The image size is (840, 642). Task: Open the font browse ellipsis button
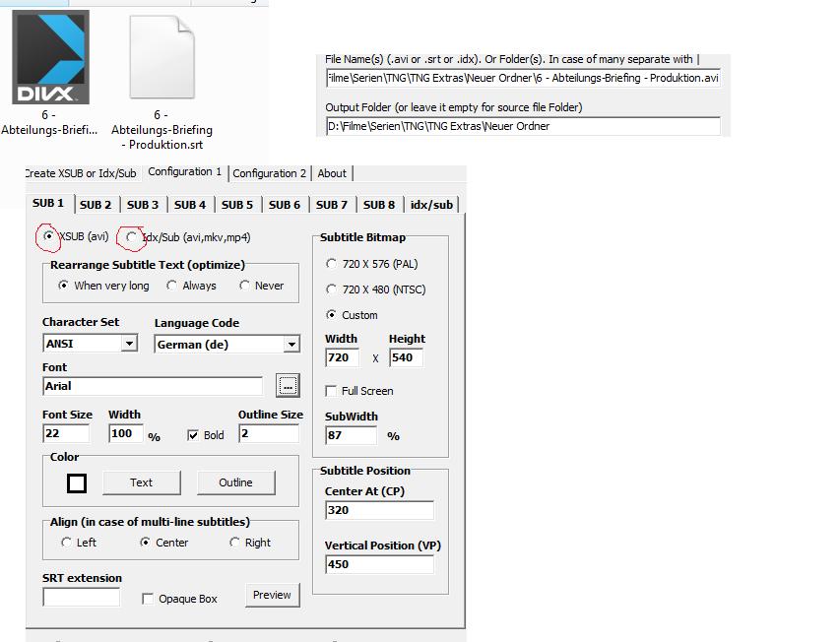pyautogui.click(x=288, y=386)
